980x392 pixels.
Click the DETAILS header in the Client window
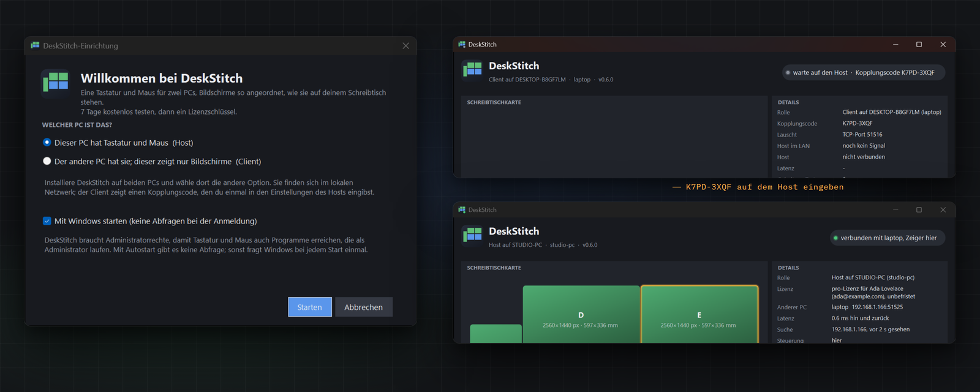tap(788, 102)
